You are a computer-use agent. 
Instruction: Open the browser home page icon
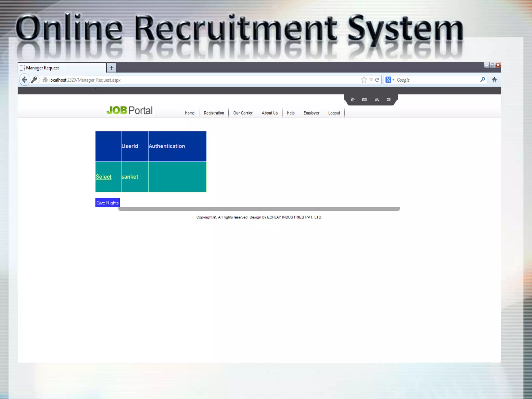pyautogui.click(x=494, y=80)
